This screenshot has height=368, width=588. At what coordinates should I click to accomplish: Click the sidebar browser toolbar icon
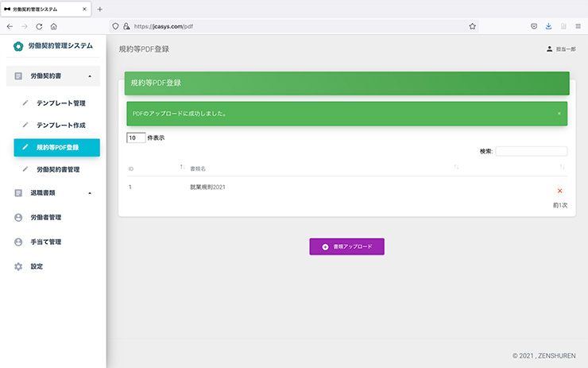click(x=563, y=26)
